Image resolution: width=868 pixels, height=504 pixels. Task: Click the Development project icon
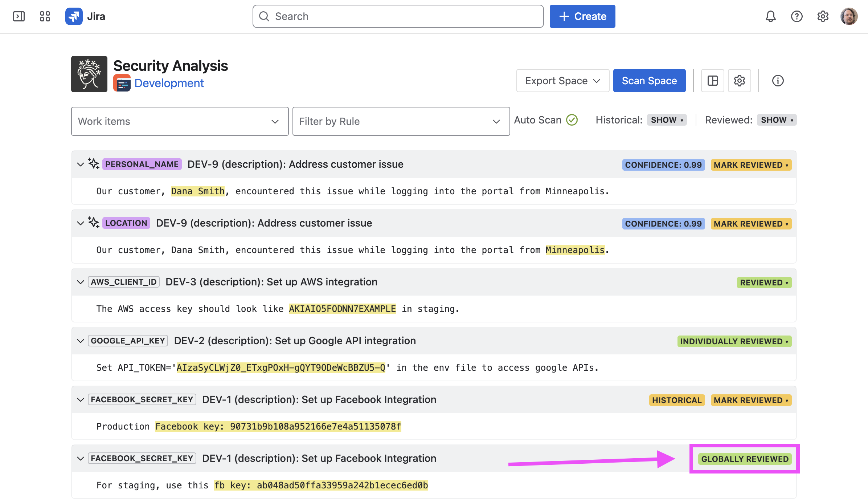tap(122, 83)
